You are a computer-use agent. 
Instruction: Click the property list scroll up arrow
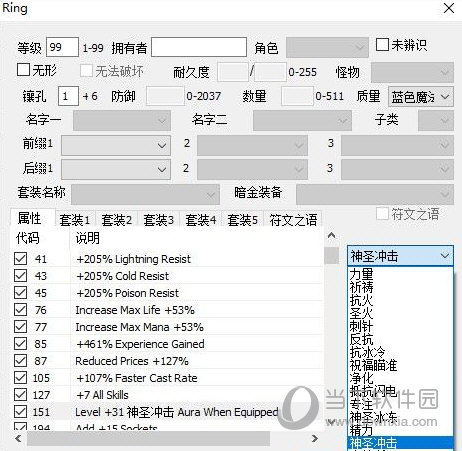click(331, 235)
